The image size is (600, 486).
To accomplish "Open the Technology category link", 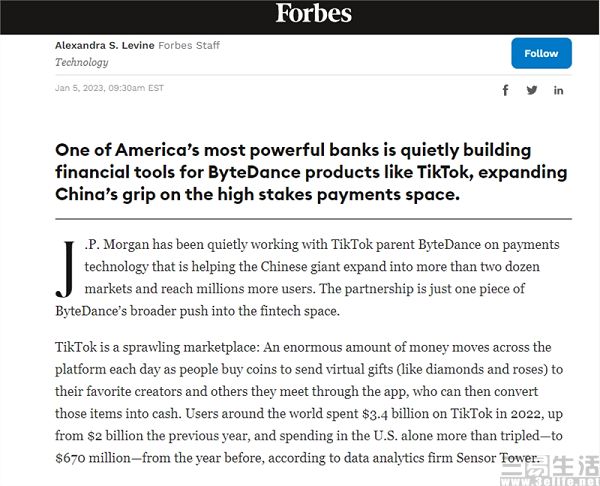I will [x=82, y=62].
